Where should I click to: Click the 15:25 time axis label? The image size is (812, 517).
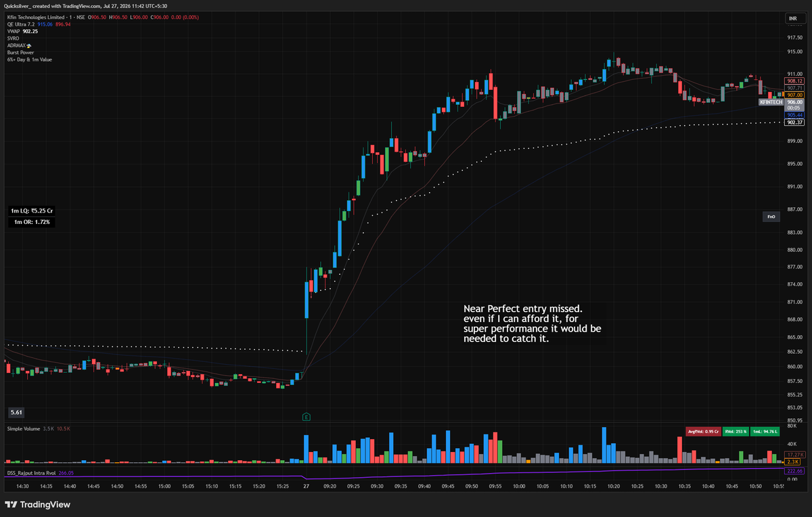(283, 486)
